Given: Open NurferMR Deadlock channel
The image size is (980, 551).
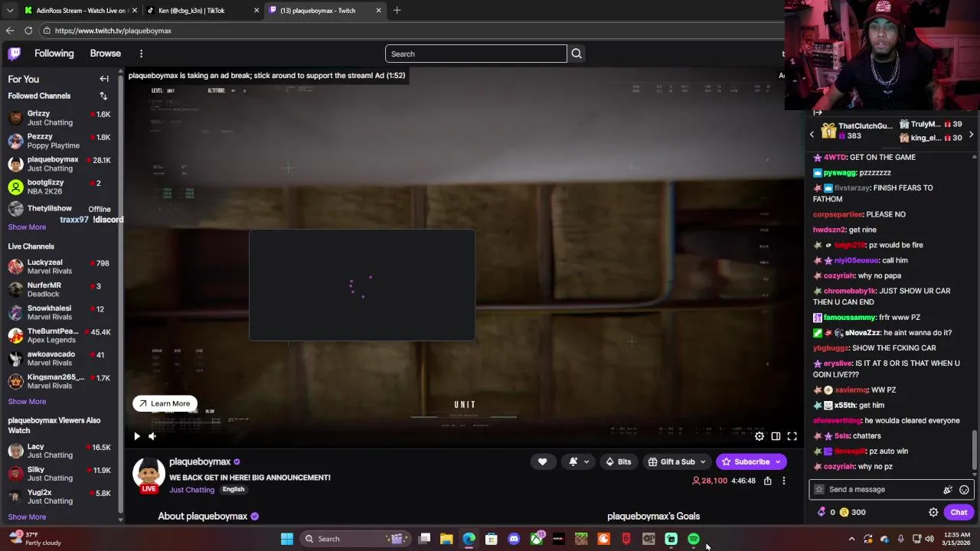Looking at the screenshot, I should (x=60, y=289).
